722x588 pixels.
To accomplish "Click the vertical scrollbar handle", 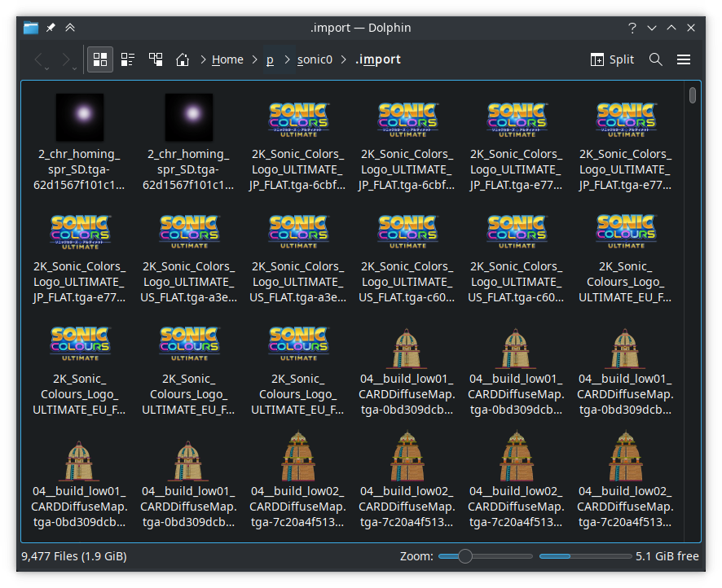I will point(693,95).
